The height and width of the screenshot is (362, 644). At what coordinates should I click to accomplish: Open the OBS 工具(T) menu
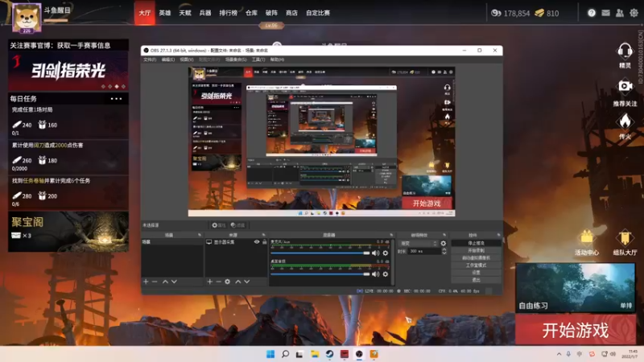[258, 60]
